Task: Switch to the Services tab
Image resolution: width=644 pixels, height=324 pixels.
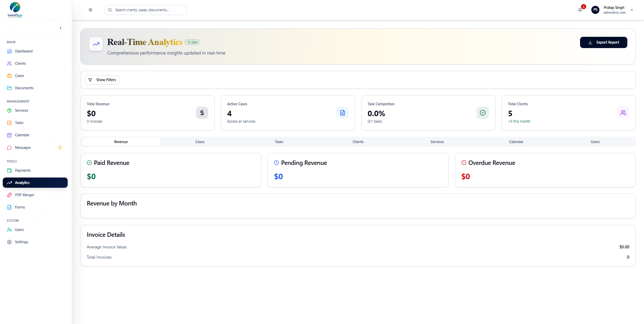Action: coord(437,142)
